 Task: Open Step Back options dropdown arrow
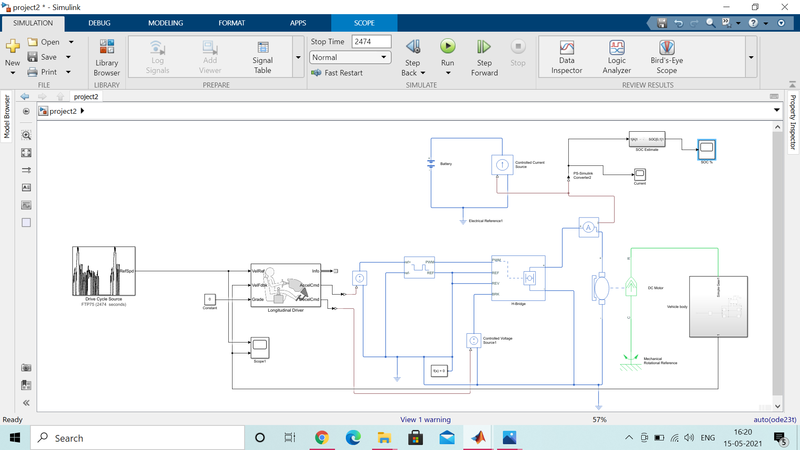point(423,73)
